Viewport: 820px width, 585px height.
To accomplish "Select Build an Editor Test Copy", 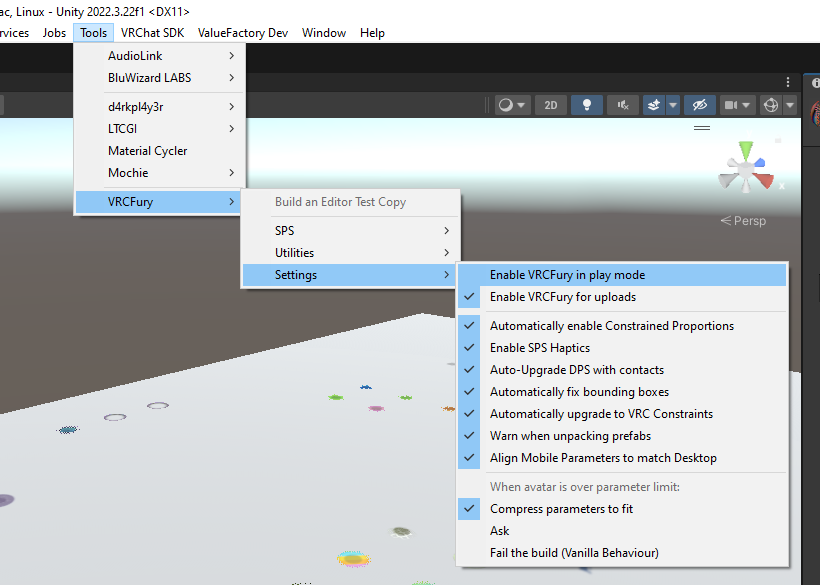I will (340, 202).
